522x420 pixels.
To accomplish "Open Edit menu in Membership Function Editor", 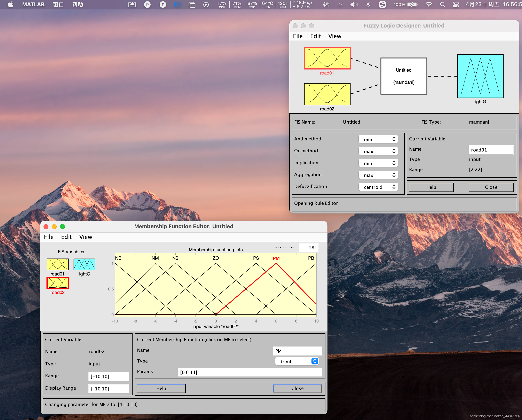I will pyautogui.click(x=66, y=237).
